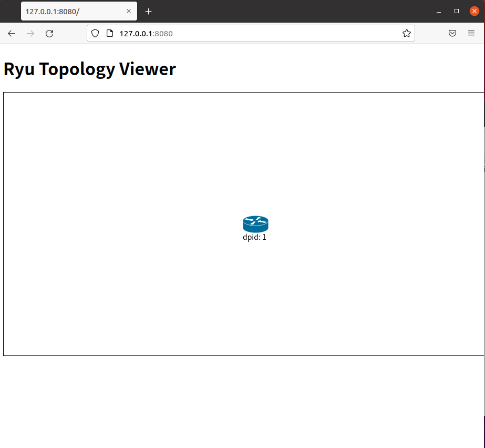Close the browser window

coord(474,11)
